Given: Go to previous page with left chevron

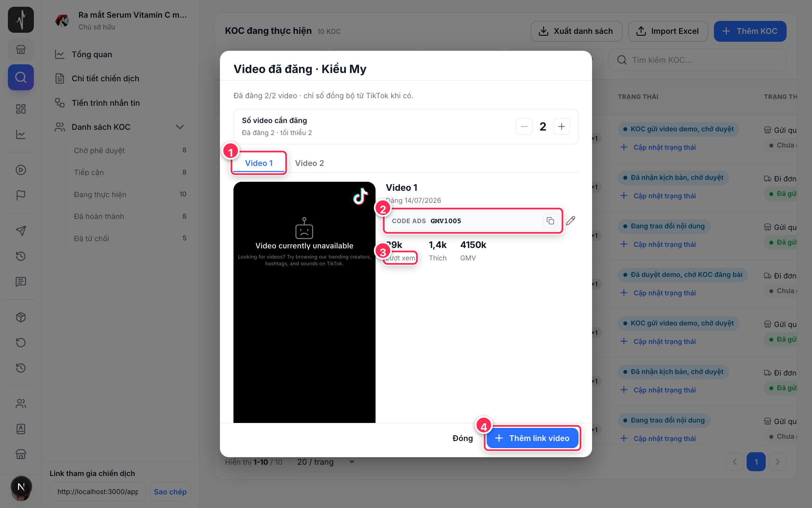Looking at the screenshot, I should coord(735,462).
